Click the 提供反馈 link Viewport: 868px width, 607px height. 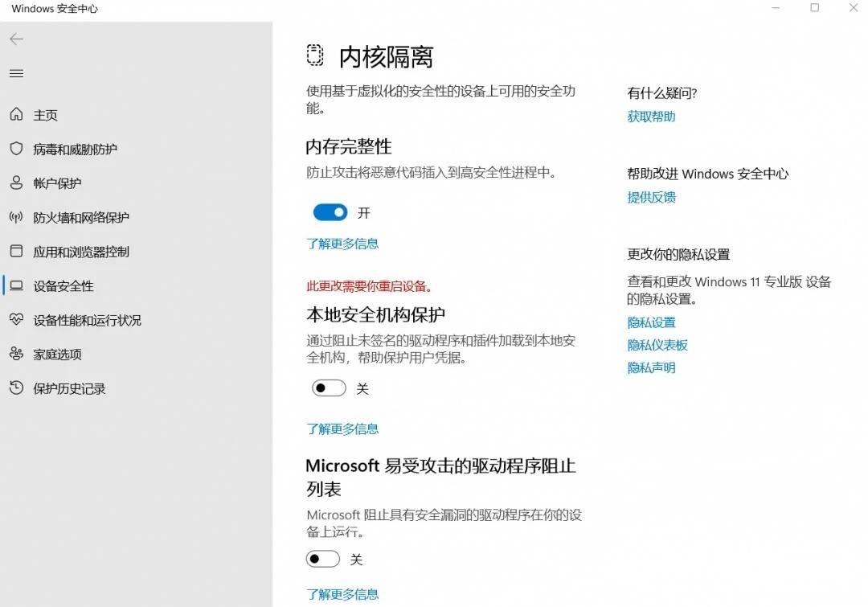click(x=652, y=197)
